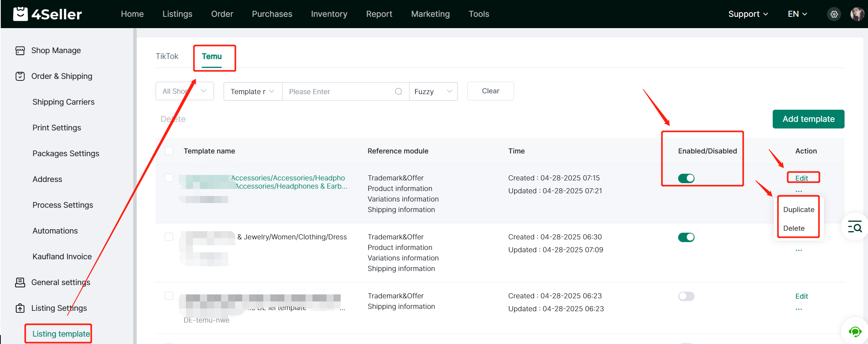
Task: Open Shipping Carriers settings
Action: (x=63, y=102)
